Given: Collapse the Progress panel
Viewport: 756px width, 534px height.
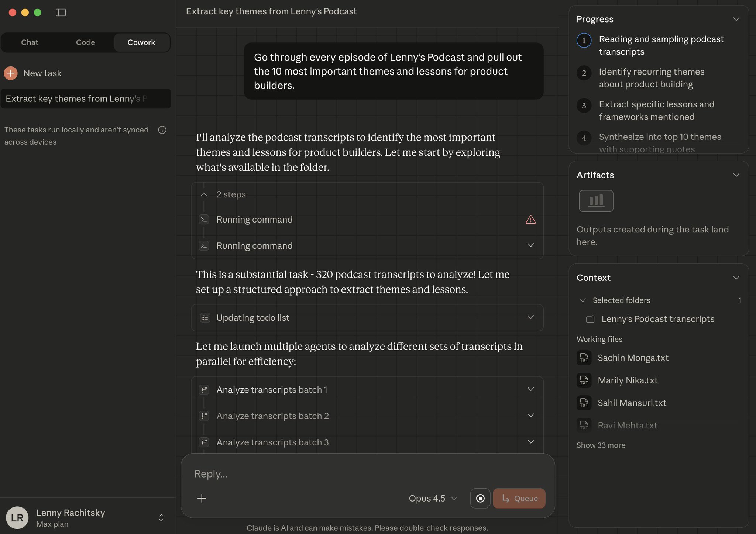Looking at the screenshot, I should pos(736,19).
